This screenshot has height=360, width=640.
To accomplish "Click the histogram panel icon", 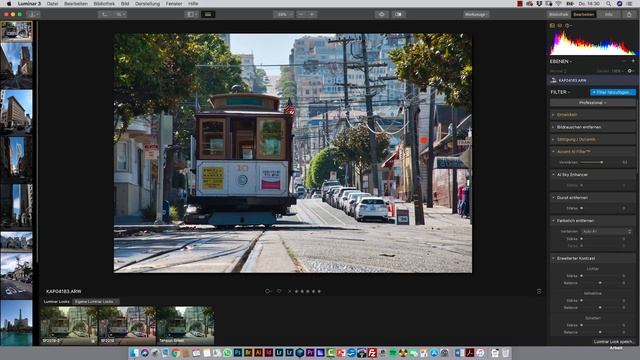I will (x=552, y=25).
